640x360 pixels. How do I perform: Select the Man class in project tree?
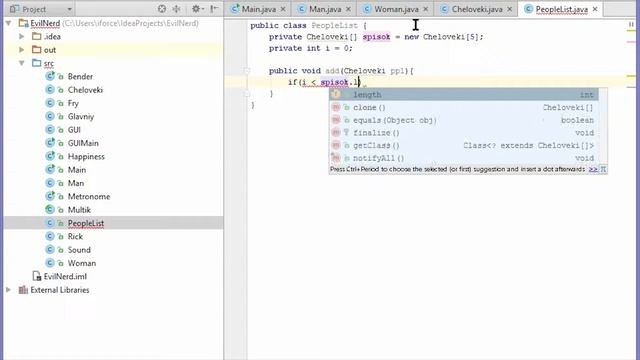tap(76, 183)
